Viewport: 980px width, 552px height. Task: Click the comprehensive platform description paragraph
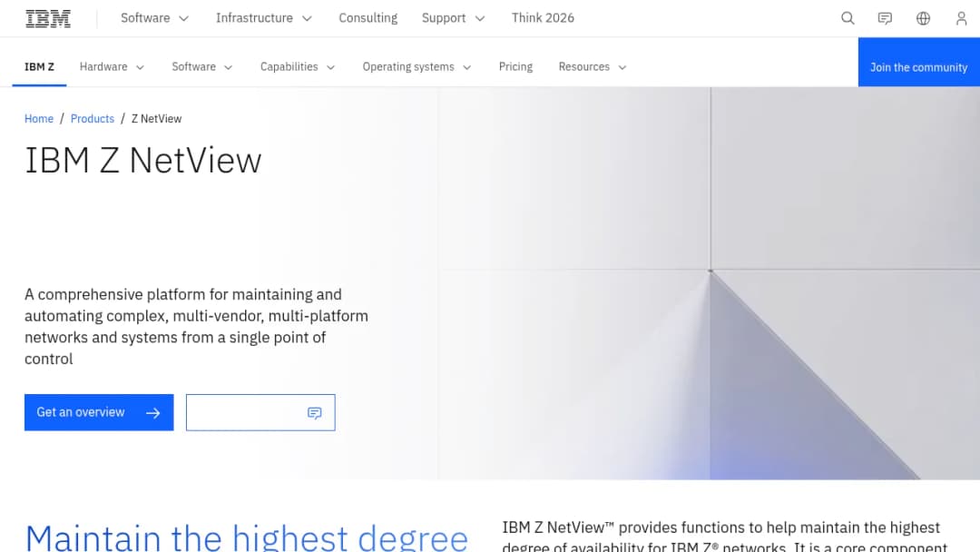196,326
